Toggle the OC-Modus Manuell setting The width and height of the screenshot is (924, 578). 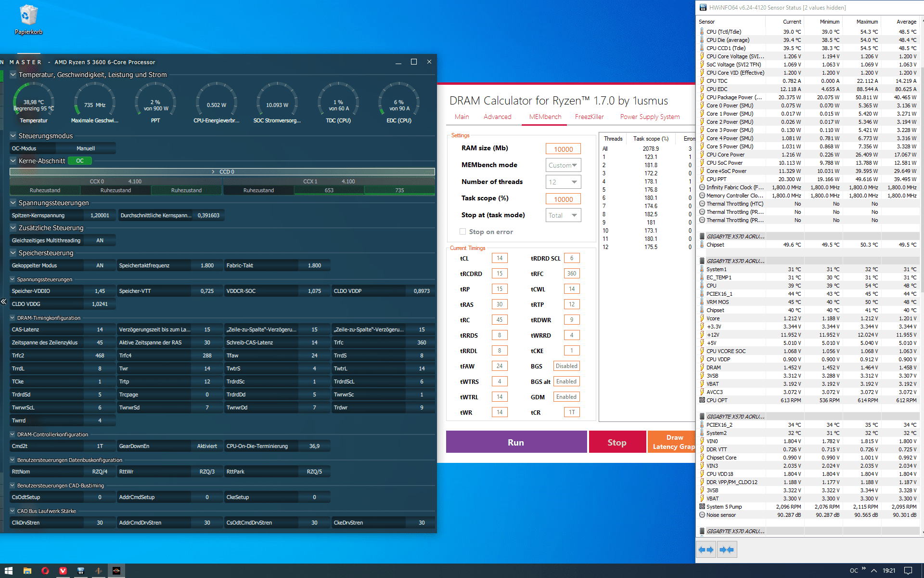(x=86, y=148)
